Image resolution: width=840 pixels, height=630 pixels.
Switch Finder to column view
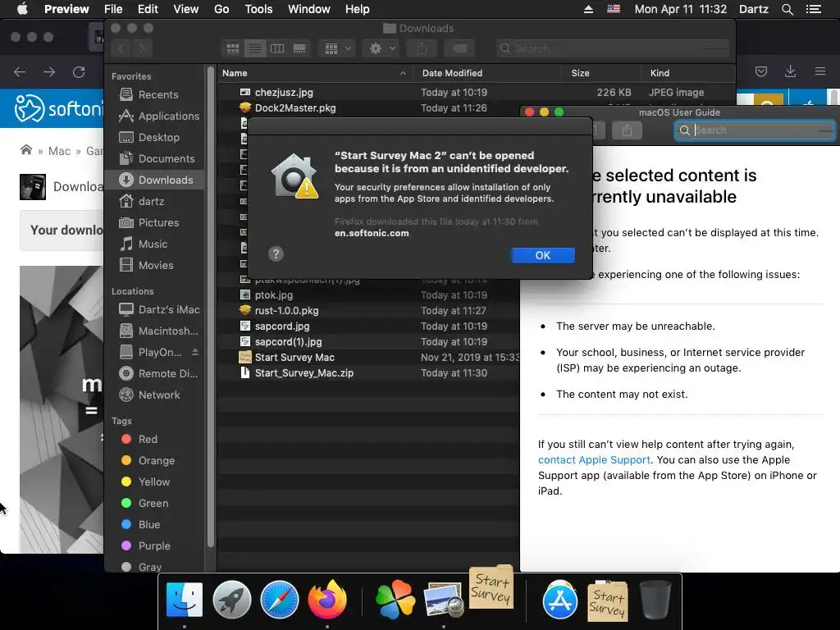pyautogui.click(x=277, y=48)
